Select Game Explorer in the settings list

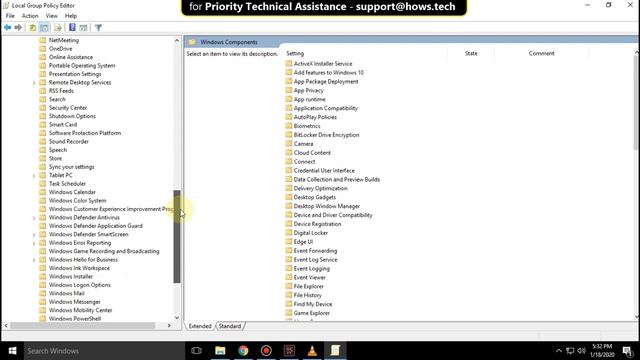click(311, 313)
